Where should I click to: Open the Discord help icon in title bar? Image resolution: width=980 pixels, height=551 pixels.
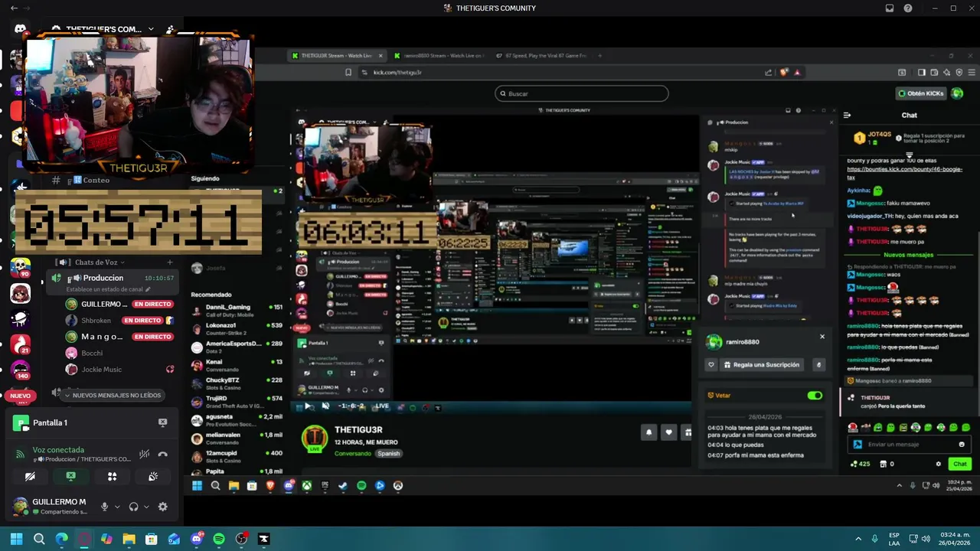pyautogui.click(x=908, y=8)
